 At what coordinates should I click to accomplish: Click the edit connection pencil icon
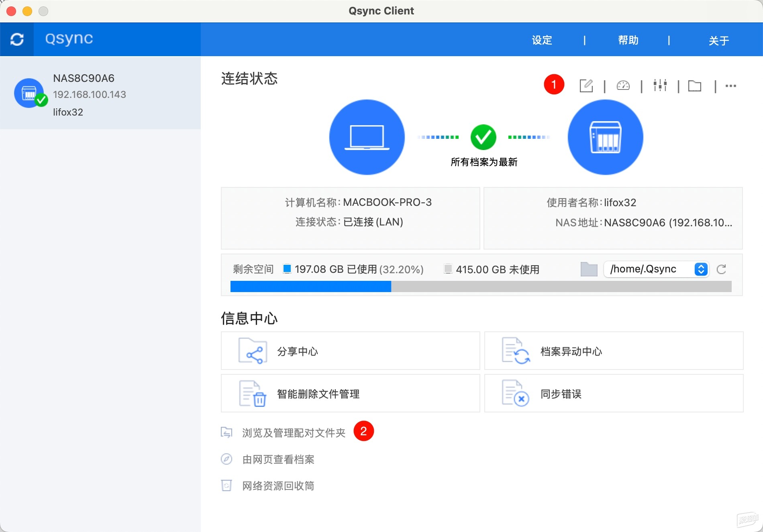pos(586,85)
